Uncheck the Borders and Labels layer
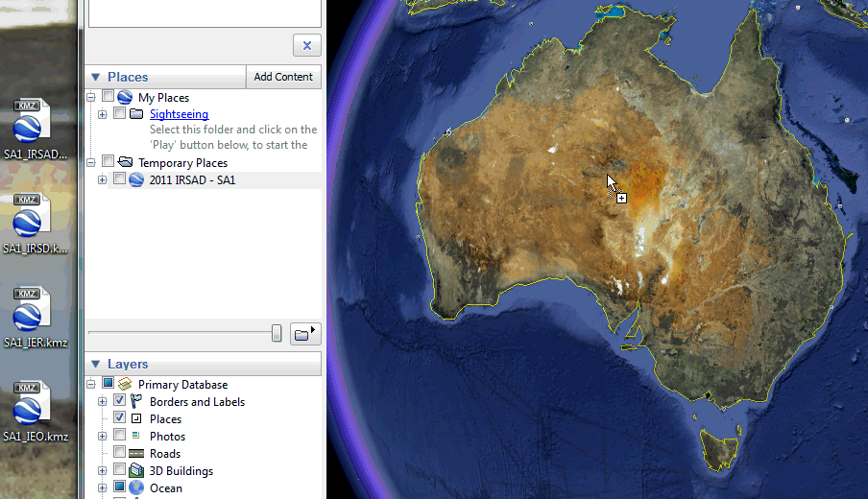Viewport: 868px width, 499px height. pyautogui.click(x=119, y=401)
